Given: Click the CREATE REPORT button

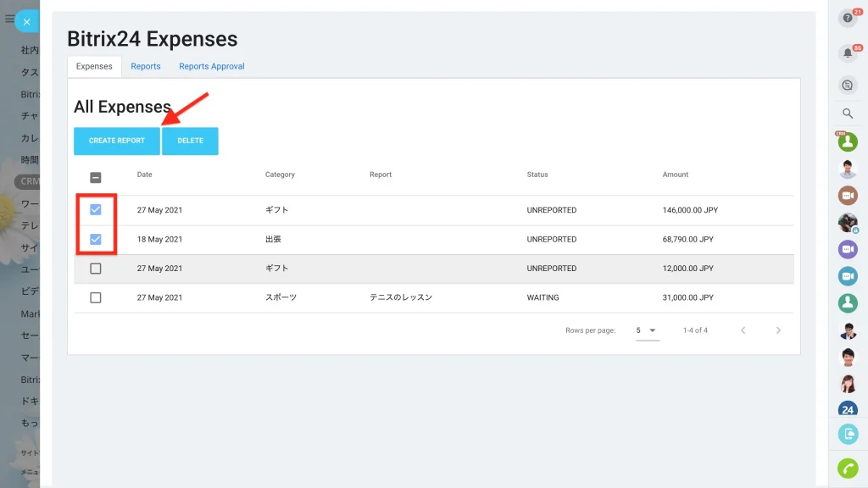Looking at the screenshot, I should click(x=117, y=141).
